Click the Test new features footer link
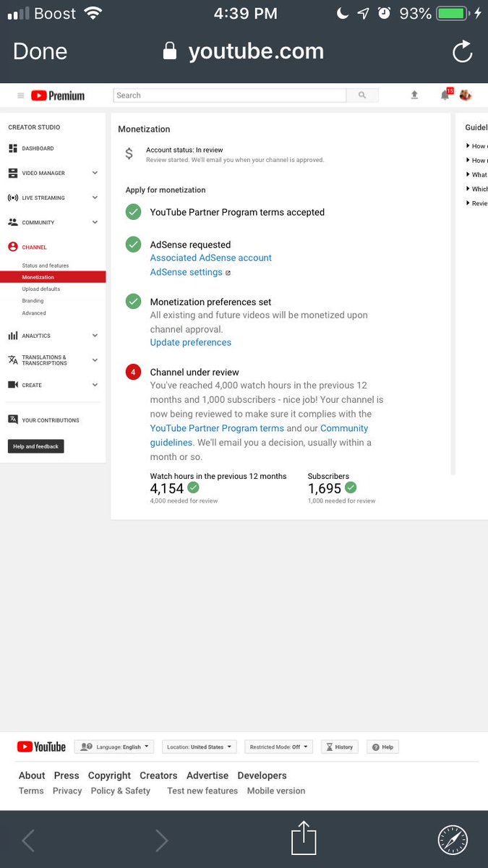Screen dimensions: 488x868 (202, 791)
